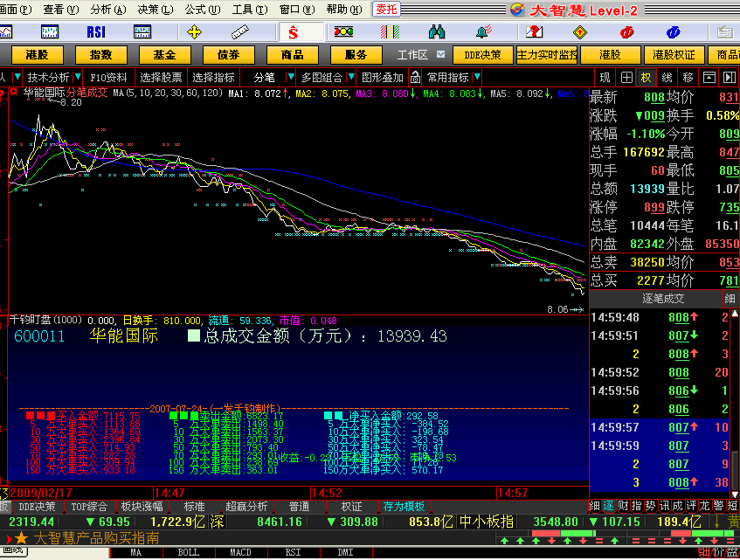Click the yellow crosshair move icon
The width and height of the screenshot is (740, 560).
click(x=194, y=32)
